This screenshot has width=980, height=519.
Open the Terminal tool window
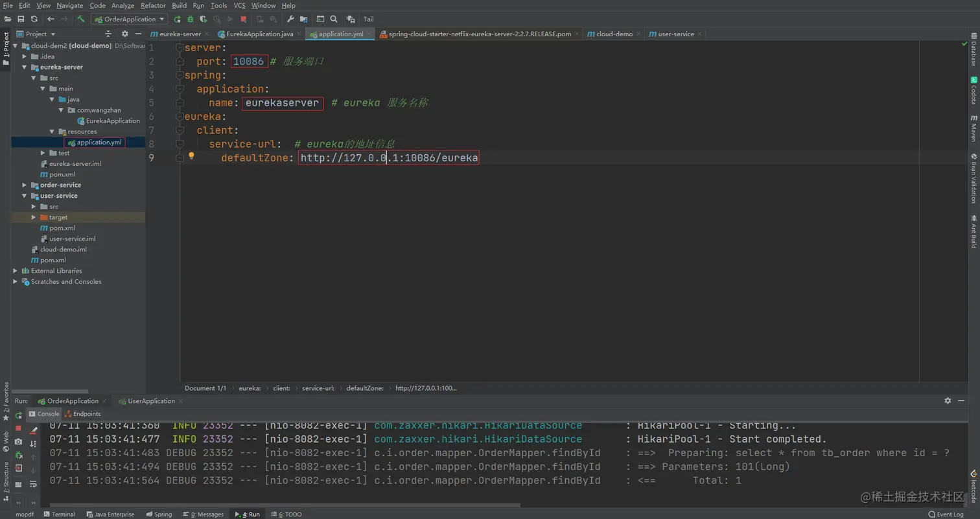pyautogui.click(x=59, y=514)
